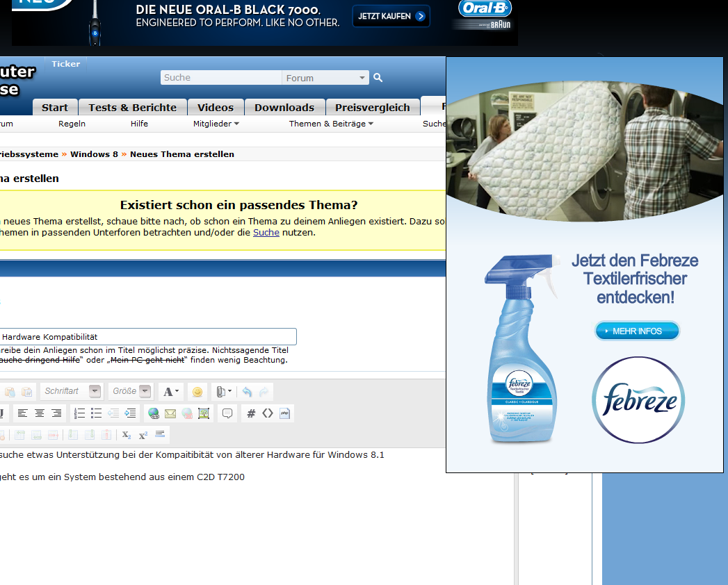Screen dimensions: 728x585
Task: Click the paste from Word icon
Action: point(27,392)
